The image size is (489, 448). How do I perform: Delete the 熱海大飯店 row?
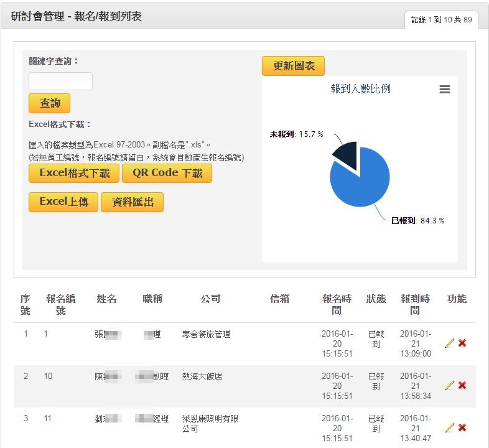462,385
